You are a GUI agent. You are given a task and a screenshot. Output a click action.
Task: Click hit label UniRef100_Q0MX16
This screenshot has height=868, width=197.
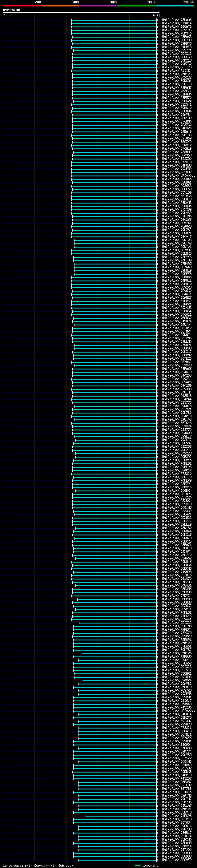click(x=176, y=535)
